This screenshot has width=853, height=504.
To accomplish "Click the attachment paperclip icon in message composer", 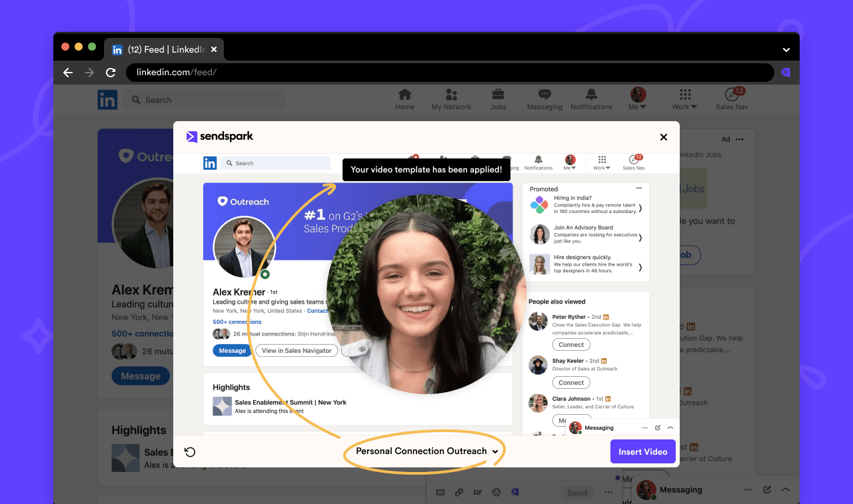I will [459, 493].
